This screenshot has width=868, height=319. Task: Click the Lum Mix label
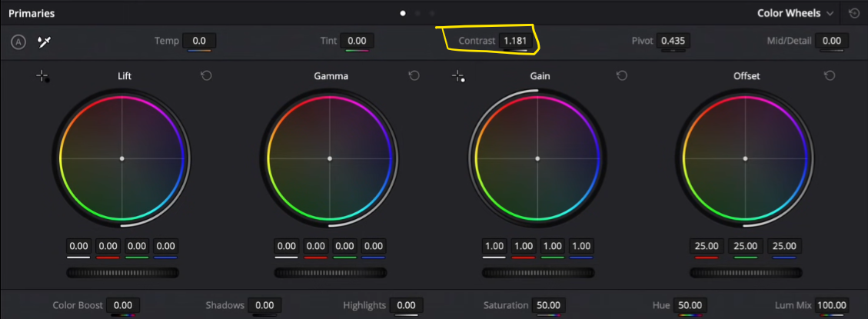coord(793,305)
